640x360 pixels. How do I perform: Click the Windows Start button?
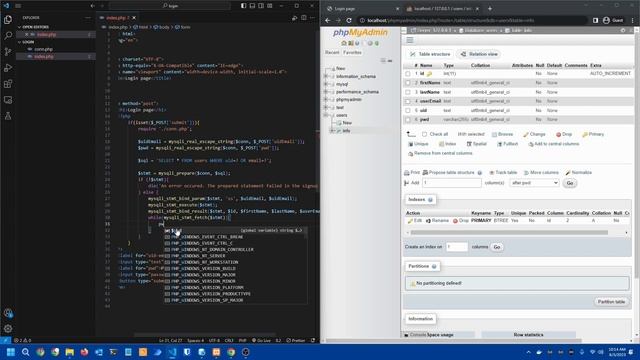11,352
